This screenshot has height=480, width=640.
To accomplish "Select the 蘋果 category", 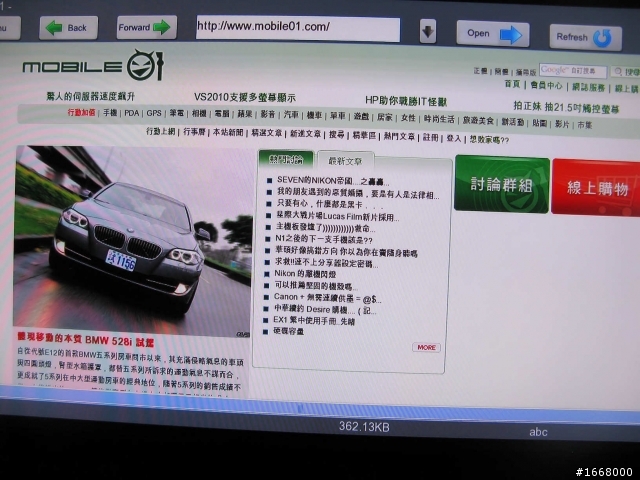I will (x=244, y=114).
